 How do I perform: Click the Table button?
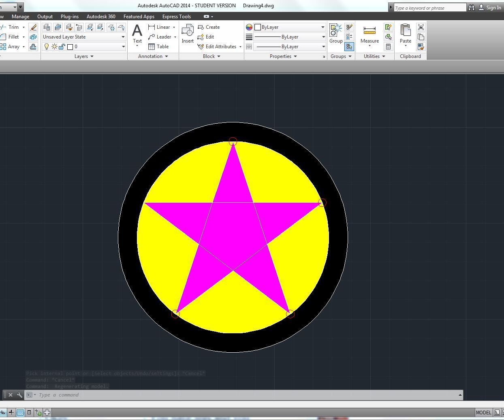click(158, 47)
